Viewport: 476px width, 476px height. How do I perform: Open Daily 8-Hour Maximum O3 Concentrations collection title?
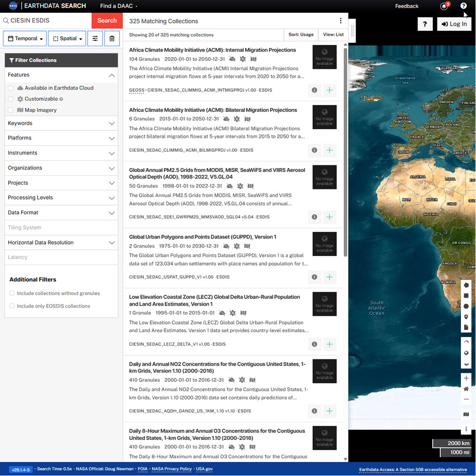pos(217,435)
